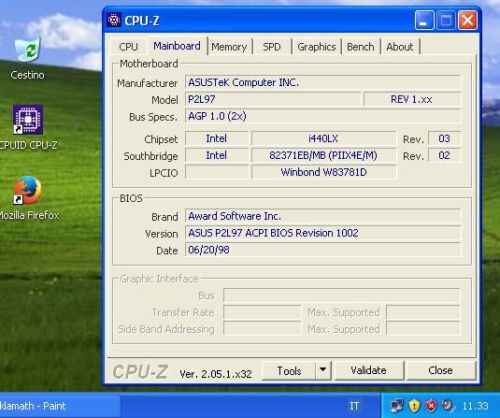Click the Ver. 2.05.1.x32 version label

(x=216, y=374)
